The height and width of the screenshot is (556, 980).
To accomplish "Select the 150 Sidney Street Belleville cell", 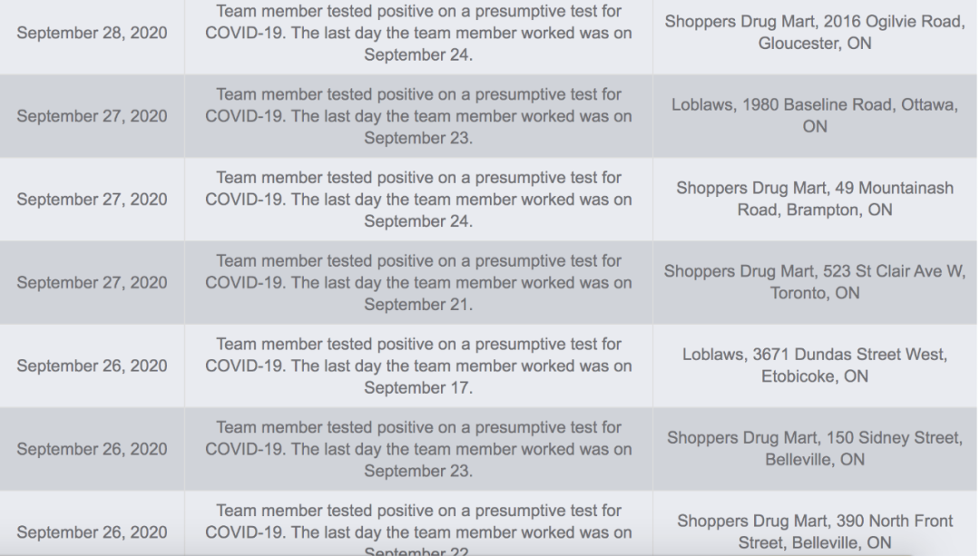I will pyautogui.click(x=815, y=449).
